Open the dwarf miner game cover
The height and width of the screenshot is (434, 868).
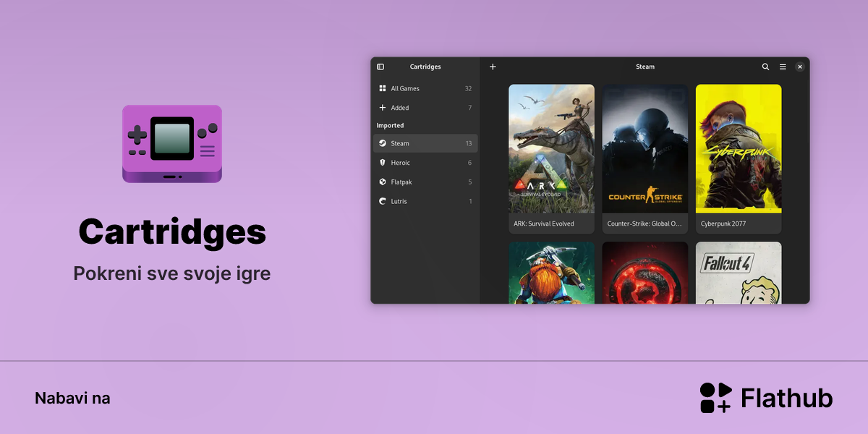(551, 273)
